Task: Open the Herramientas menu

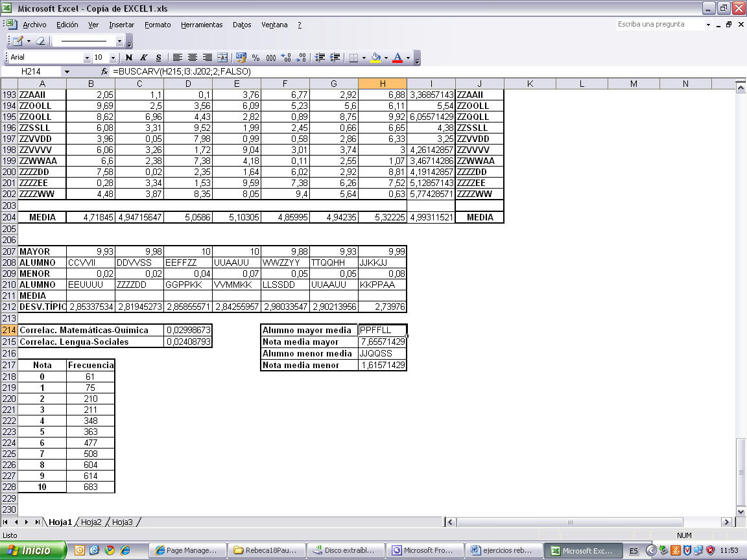Action: 202,25
